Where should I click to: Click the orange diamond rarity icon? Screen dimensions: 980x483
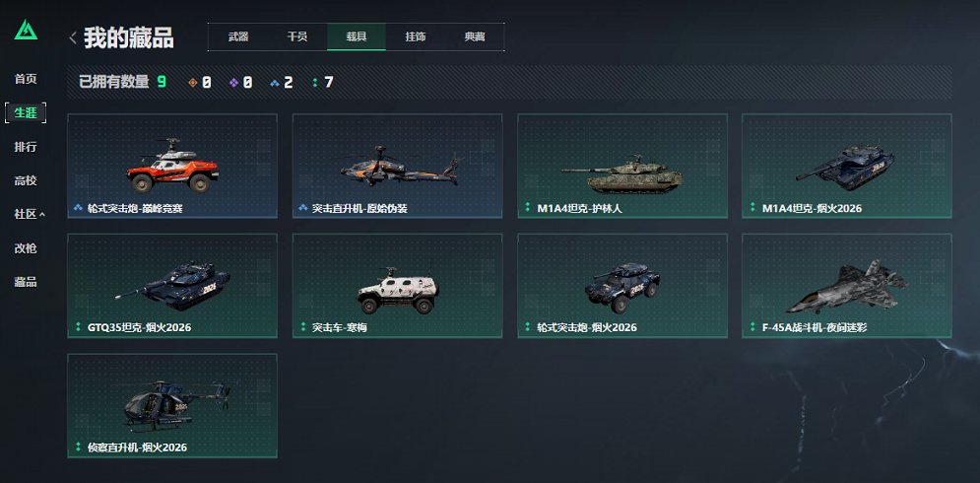[192, 82]
